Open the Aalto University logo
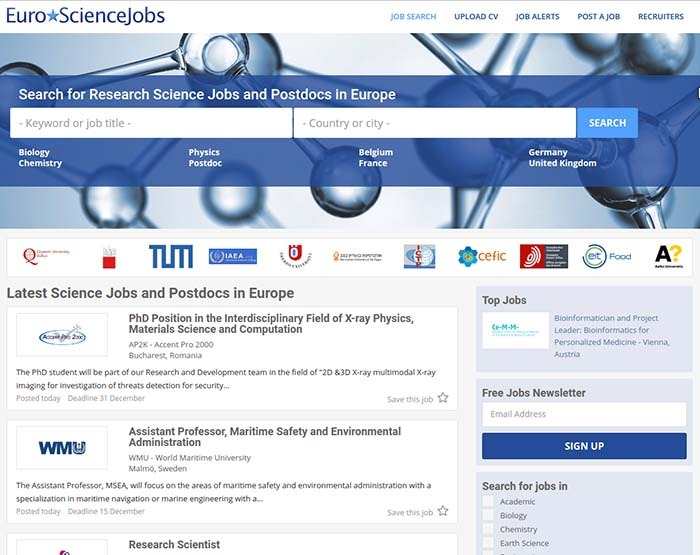700x555 pixels. (668, 256)
